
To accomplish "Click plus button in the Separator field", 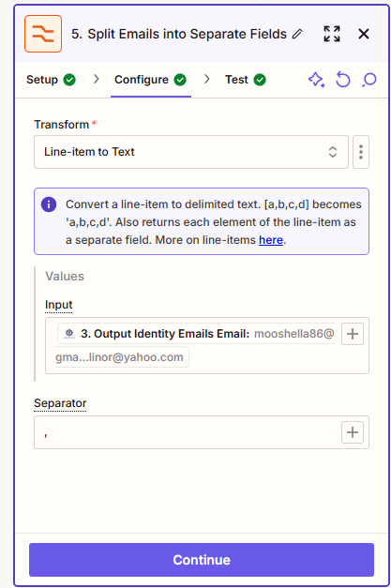I will point(353,432).
